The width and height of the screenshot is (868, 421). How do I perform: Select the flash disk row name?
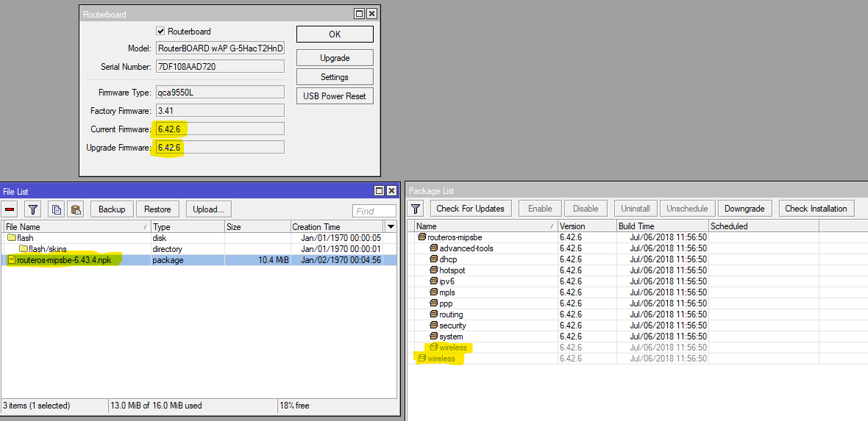25,238
